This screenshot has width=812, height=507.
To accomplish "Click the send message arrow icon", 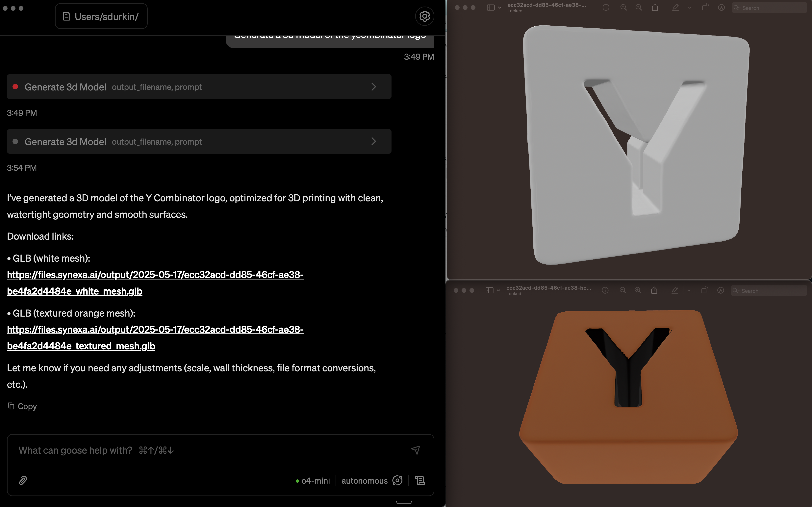I will (415, 450).
